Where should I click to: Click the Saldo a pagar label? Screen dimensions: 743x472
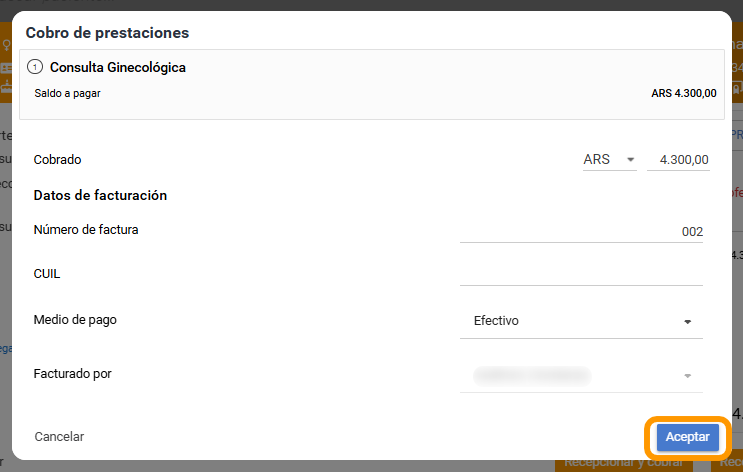tap(67, 93)
